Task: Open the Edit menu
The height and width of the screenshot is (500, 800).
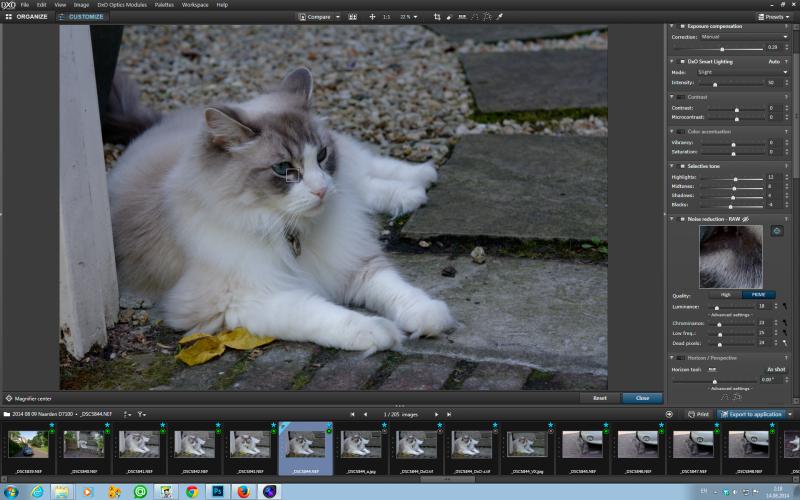Action: 41,5
